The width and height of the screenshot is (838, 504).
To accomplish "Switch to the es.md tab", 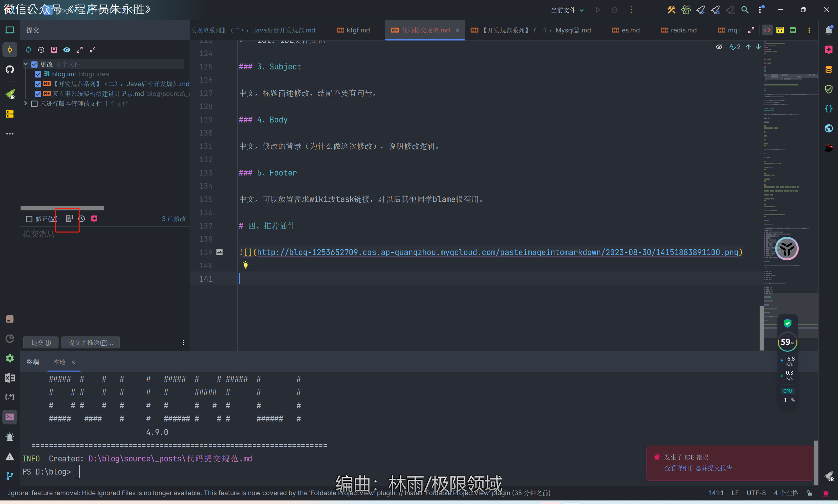I will [625, 30].
